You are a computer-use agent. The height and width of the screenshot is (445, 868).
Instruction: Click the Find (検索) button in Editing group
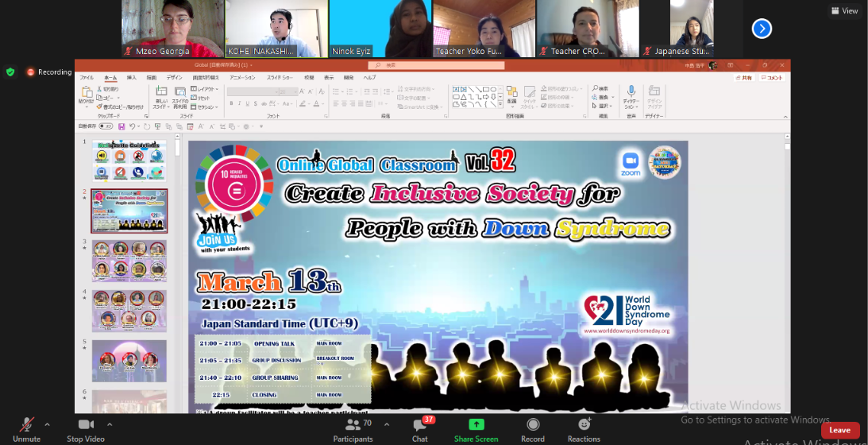coord(600,89)
